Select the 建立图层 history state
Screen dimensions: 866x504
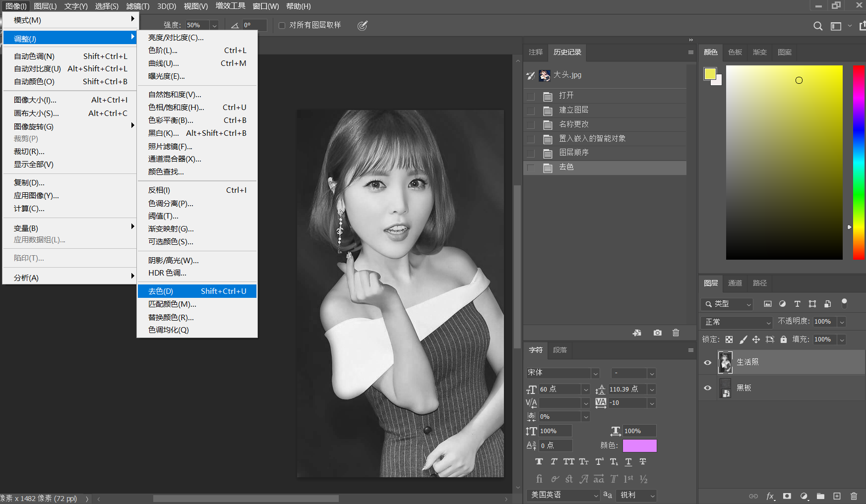pos(574,110)
